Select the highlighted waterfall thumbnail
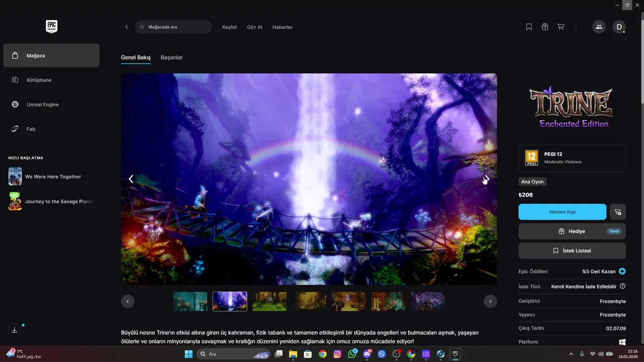Viewport: 644px width, 362px height. (230, 301)
